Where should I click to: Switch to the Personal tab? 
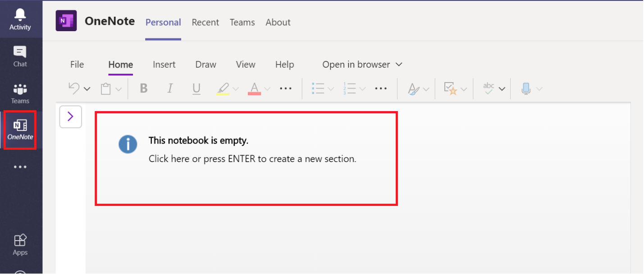coord(163,22)
